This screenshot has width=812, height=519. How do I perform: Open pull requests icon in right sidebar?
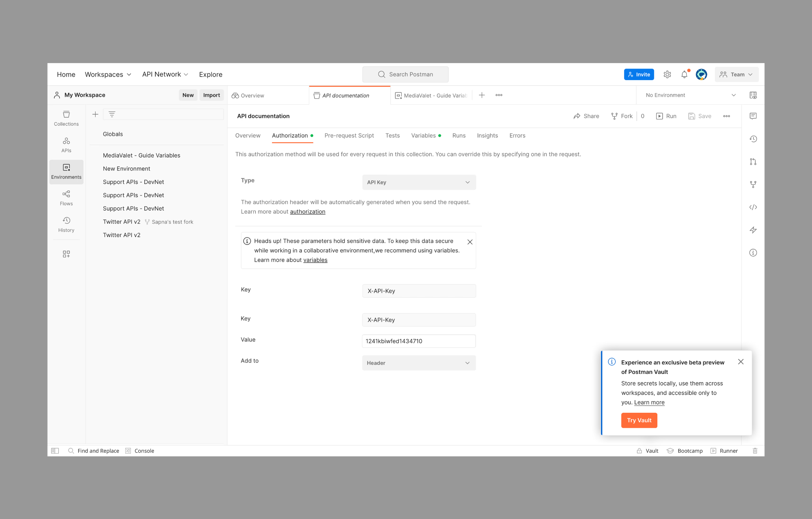coord(753,161)
